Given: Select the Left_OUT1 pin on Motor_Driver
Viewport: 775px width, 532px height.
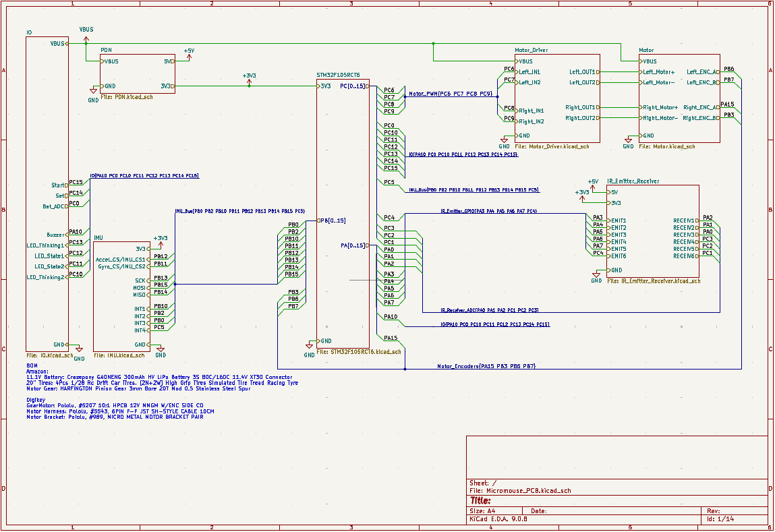Looking at the screenshot, I should 584,71.
